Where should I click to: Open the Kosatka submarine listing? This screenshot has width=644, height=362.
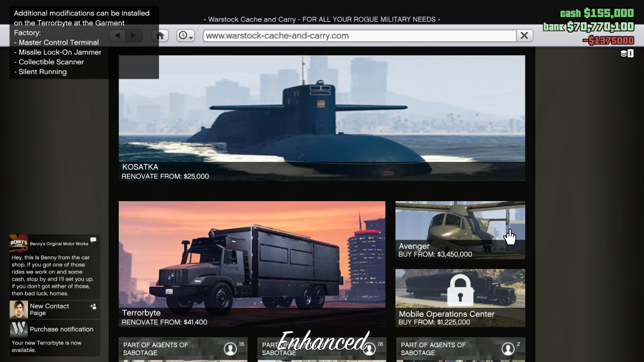(x=322, y=118)
